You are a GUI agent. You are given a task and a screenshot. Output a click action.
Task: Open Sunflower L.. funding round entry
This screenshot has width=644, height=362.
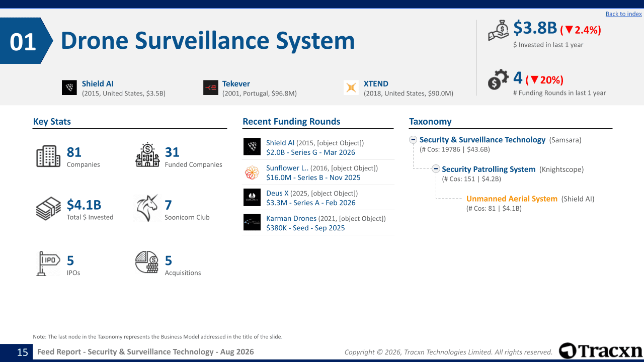coord(287,168)
